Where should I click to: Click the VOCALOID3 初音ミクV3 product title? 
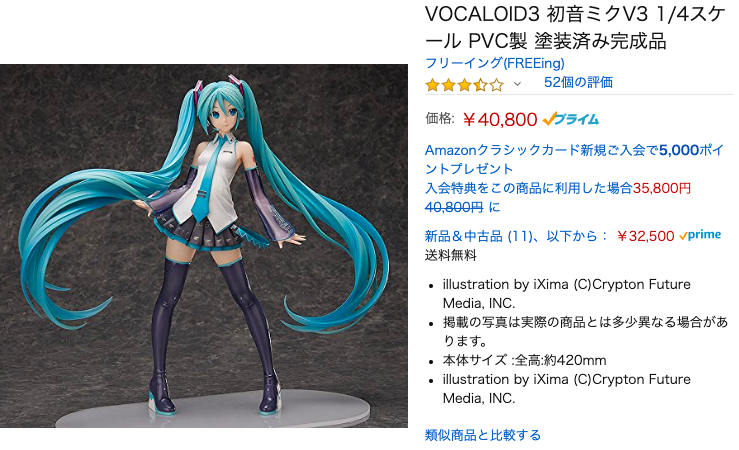tap(575, 28)
